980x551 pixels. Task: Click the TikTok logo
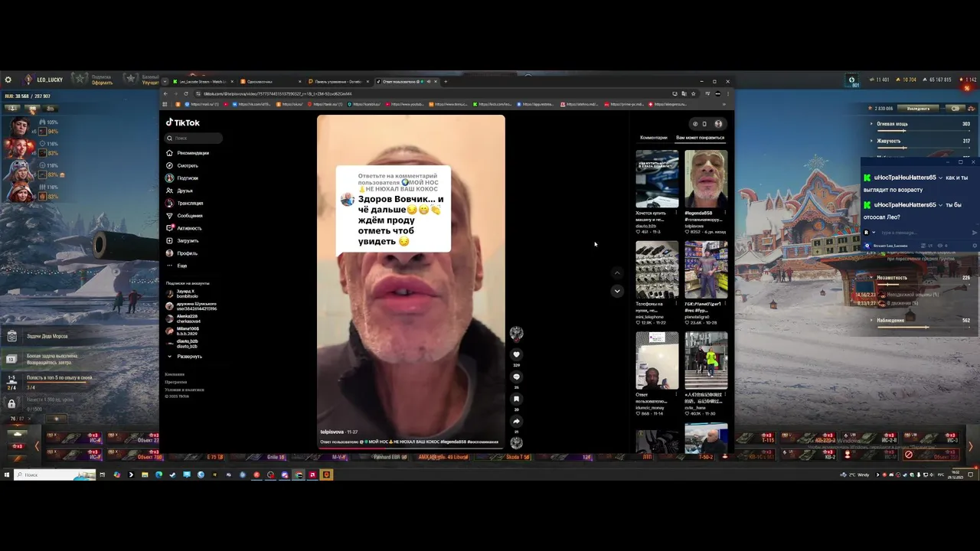click(183, 122)
